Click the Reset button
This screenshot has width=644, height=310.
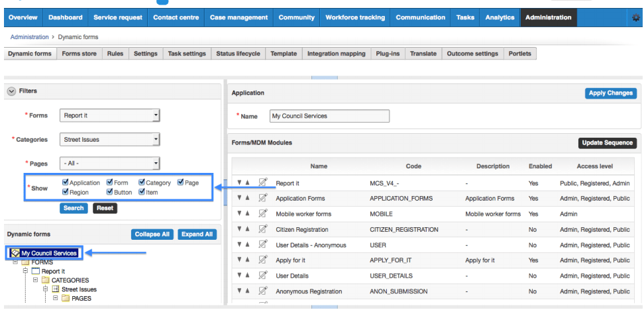105,208
